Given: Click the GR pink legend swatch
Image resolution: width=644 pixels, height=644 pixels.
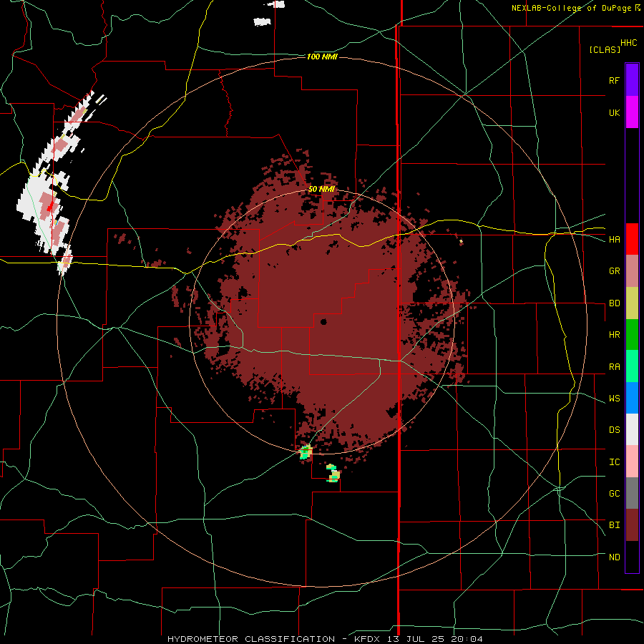Looking at the screenshot, I should tap(632, 271).
